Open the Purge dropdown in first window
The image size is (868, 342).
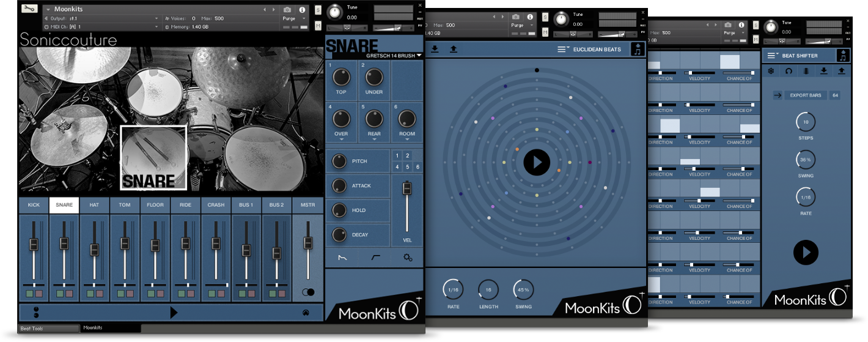click(295, 18)
